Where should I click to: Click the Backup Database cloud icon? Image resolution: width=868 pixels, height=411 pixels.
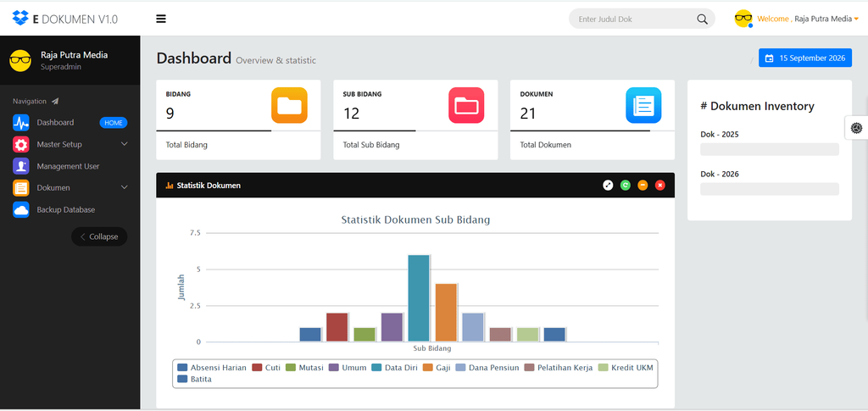coord(21,209)
